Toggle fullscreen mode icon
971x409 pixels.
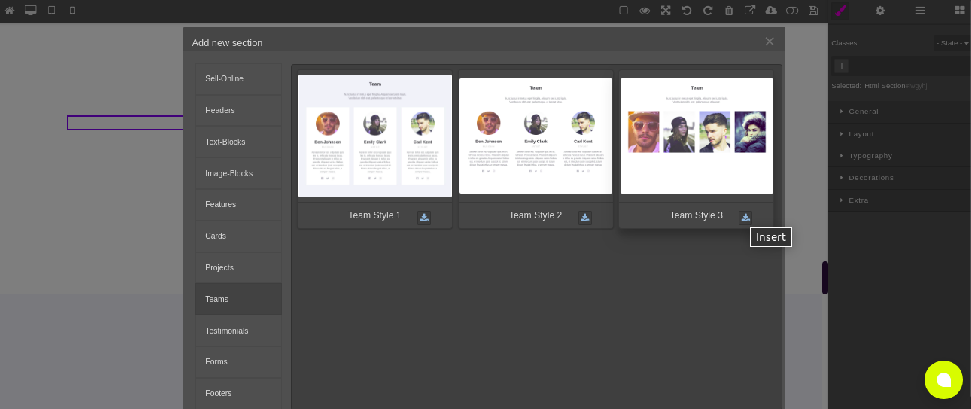click(x=666, y=11)
